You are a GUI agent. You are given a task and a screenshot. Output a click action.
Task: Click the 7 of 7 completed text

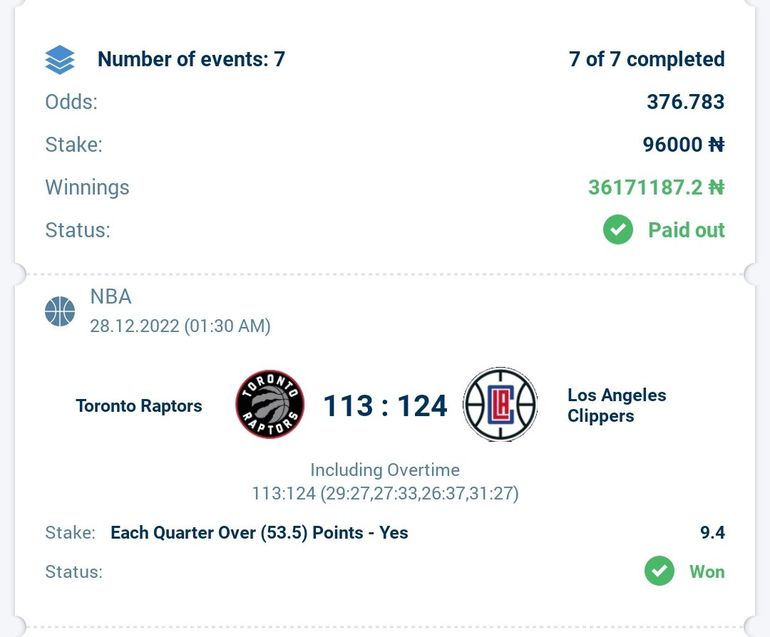coord(646,60)
